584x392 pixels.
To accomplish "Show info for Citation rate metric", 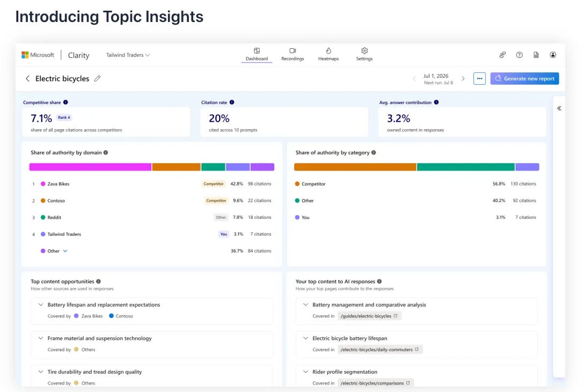I will (232, 102).
